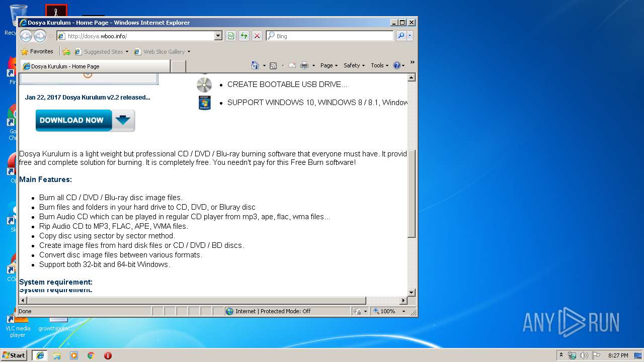Open the search provider dropdown

pos(410,36)
